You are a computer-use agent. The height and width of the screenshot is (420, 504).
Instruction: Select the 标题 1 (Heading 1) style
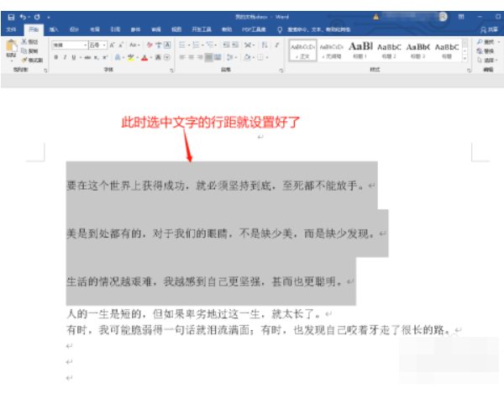point(360,50)
